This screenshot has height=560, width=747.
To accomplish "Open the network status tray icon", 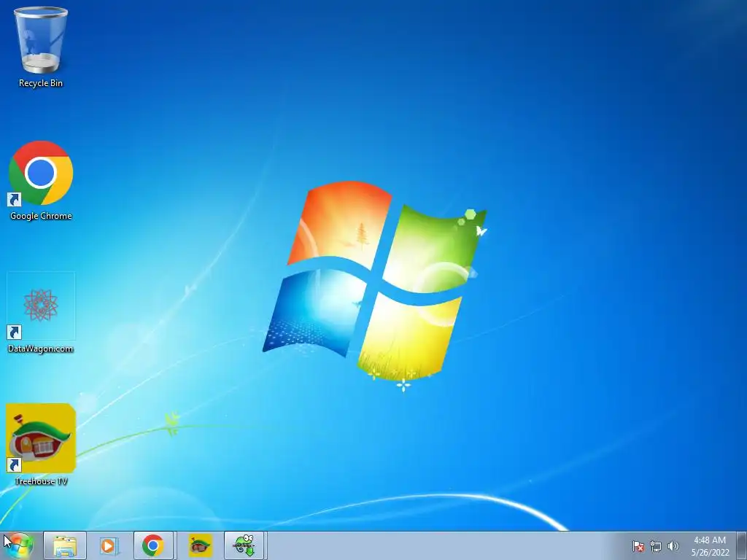I will (656, 546).
